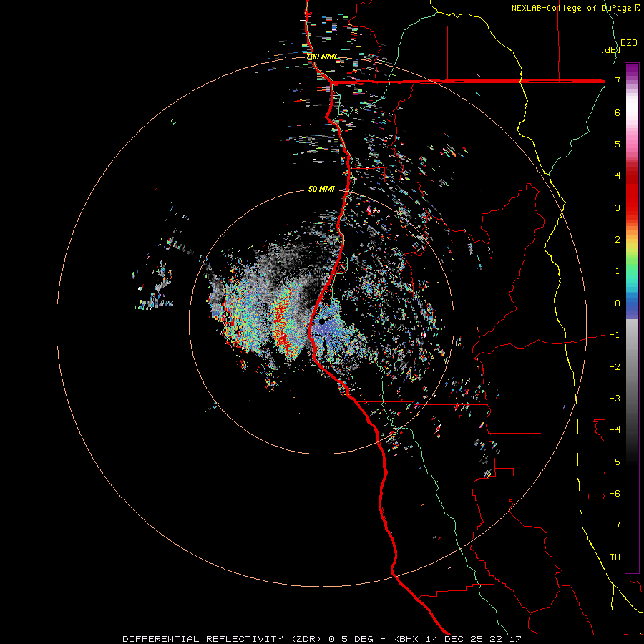Screen dimensions: 644x644
Task: Click the "-3" value on the color scale
Action: [x=615, y=399]
